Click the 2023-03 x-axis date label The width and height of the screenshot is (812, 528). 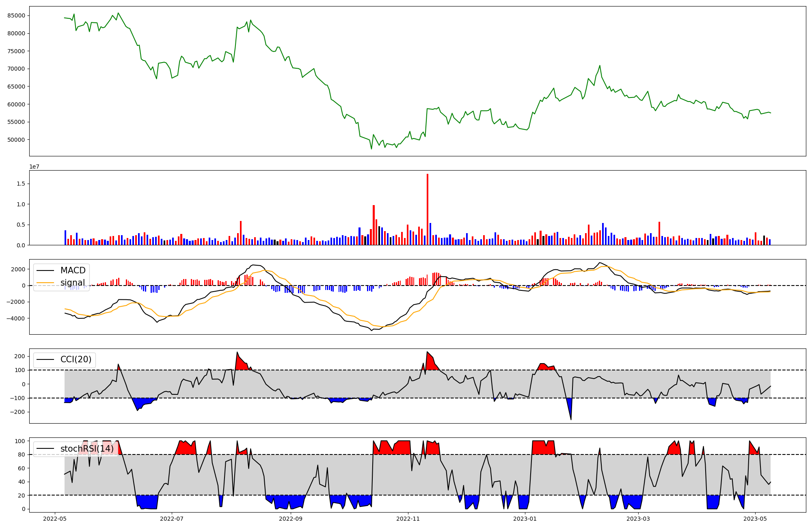coord(639,519)
